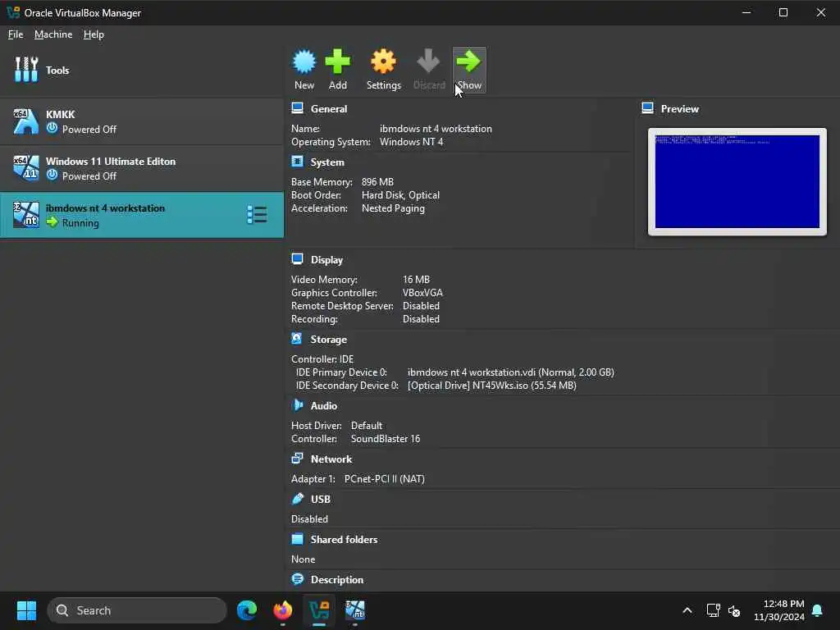Image resolution: width=840 pixels, height=630 pixels.
Task: Click the greyed Discard arrow icon
Action: pyautogui.click(x=428, y=61)
